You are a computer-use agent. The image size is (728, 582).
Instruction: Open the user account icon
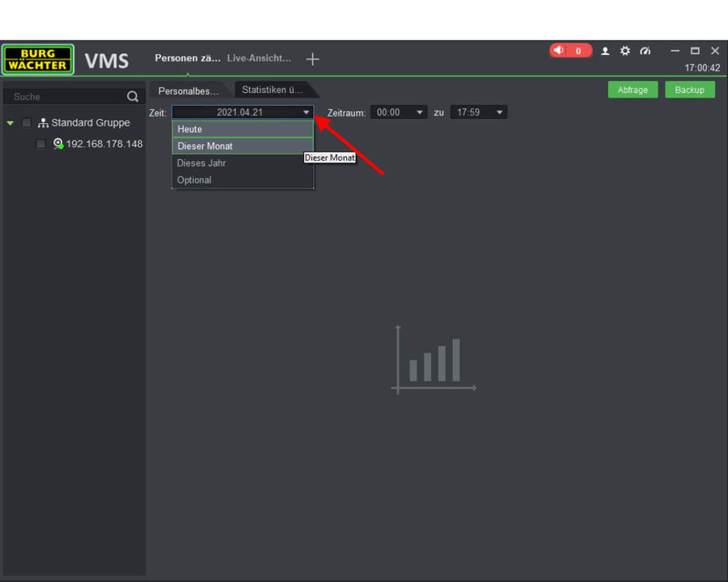(x=605, y=51)
